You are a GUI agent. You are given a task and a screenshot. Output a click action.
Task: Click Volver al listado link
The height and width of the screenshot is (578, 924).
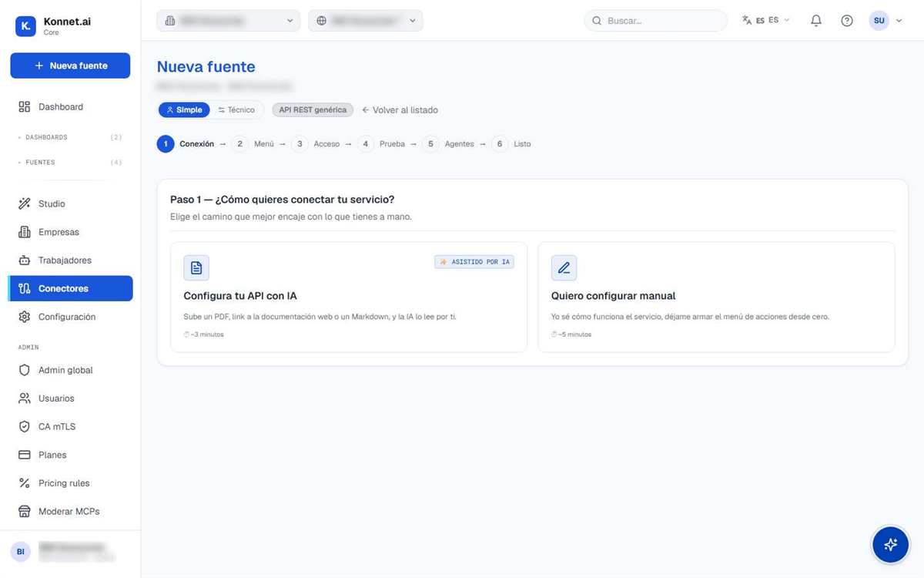[x=400, y=110]
